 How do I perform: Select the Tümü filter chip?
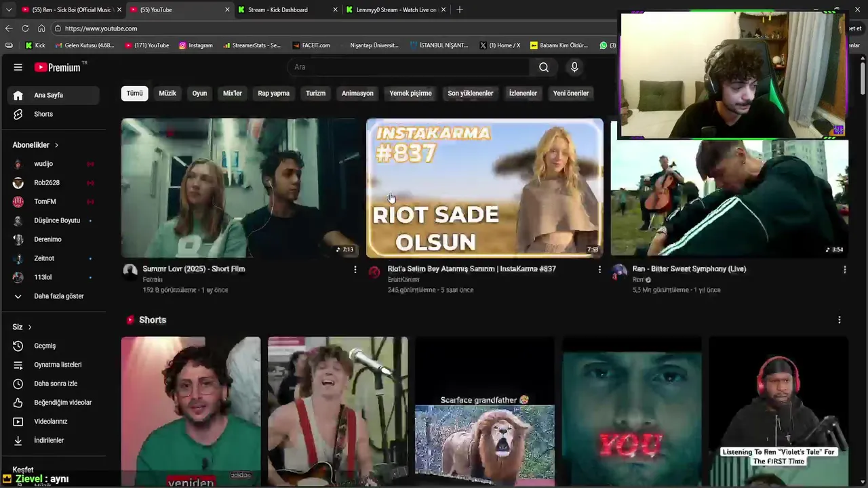point(134,94)
